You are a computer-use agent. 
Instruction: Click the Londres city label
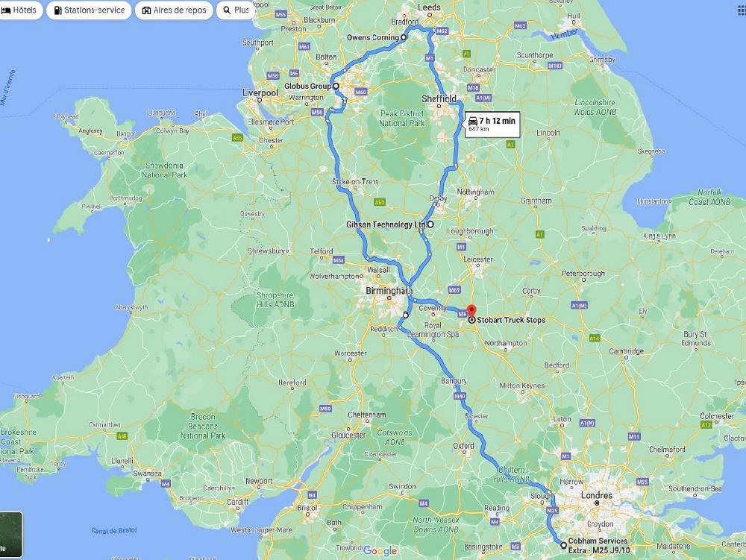[x=597, y=495]
